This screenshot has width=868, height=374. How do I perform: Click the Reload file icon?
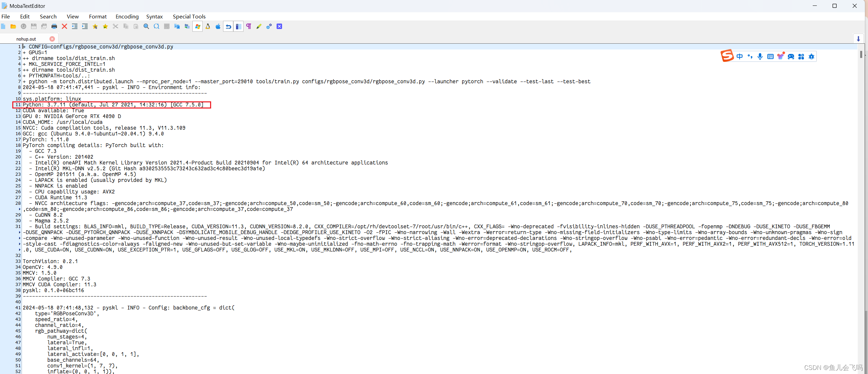pyautogui.click(x=24, y=27)
